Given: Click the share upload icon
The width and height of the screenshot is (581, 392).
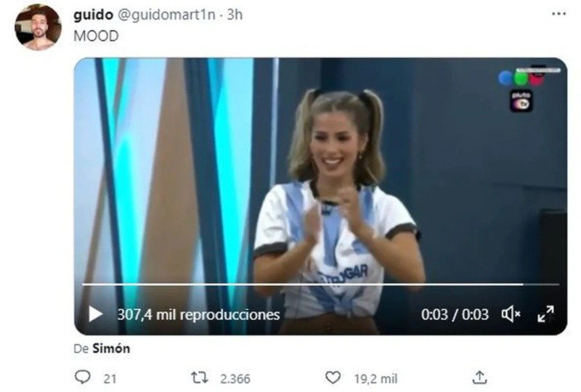Looking at the screenshot, I should [x=479, y=377].
